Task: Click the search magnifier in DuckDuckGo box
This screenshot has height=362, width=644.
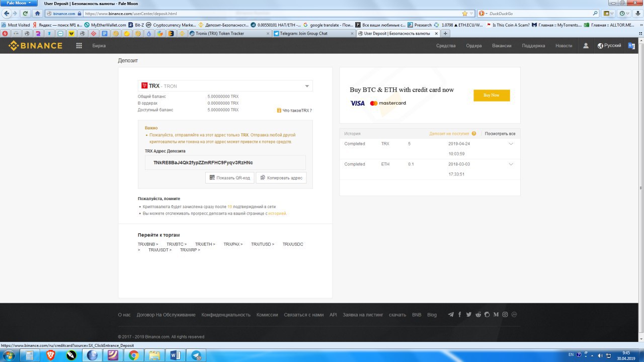Action: point(596,14)
